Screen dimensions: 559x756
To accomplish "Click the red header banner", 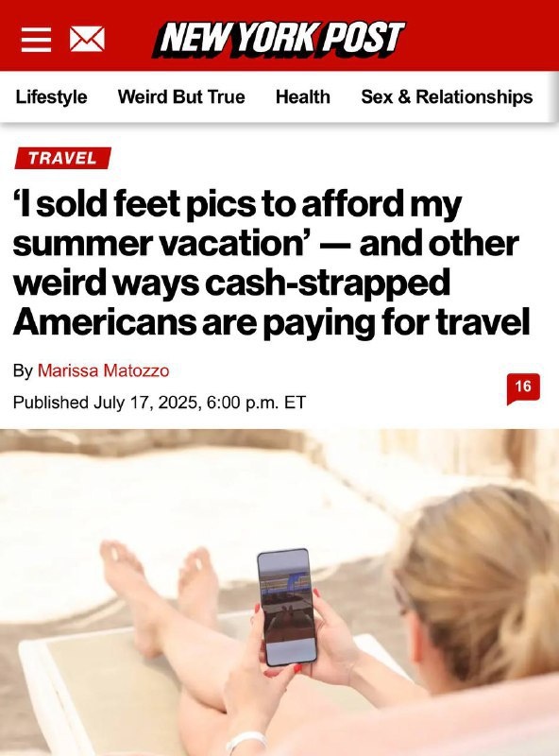I will pos(279,35).
